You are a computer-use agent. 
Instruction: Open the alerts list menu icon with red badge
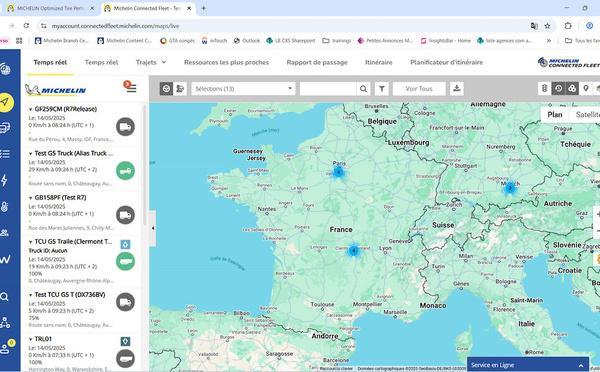(x=130, y=87)
